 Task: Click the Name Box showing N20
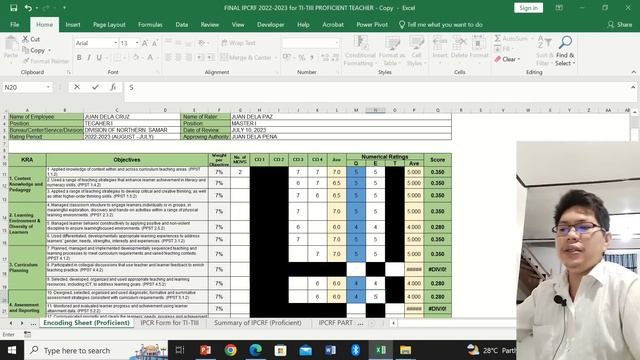[24, 87]
